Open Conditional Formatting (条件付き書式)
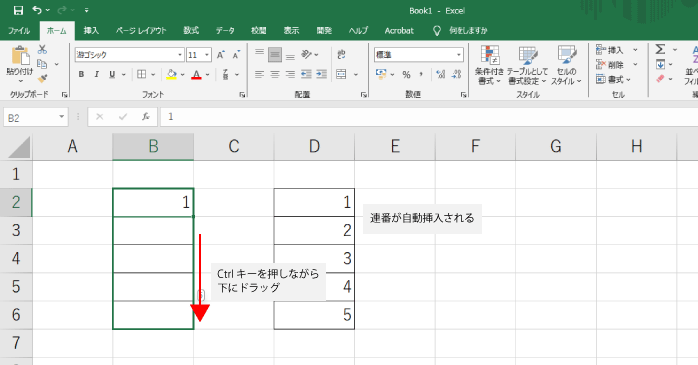The height and width of the screenshot is (365, 698). (x=489, y=65)
